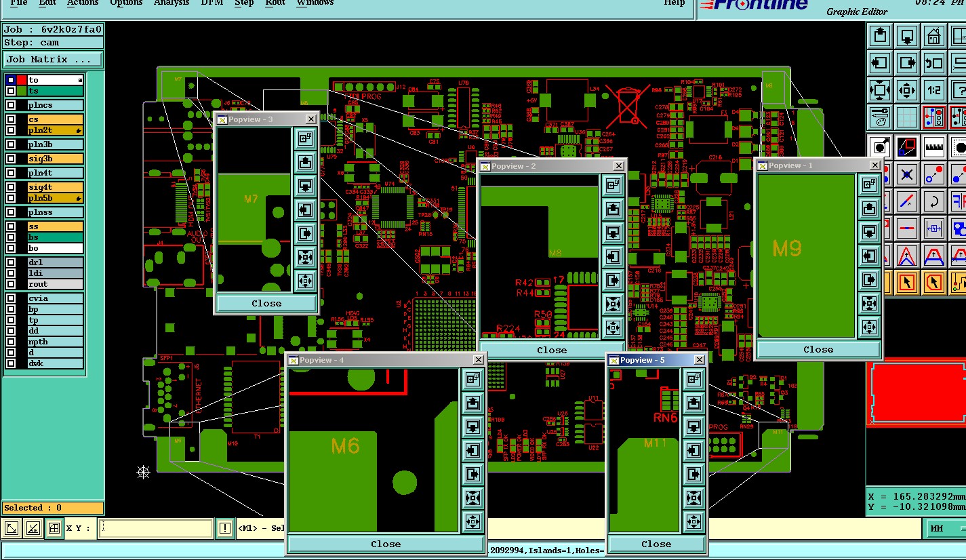Viewport: 966px width, 560px height.
Task: Click the red-framed net traffic-light icon
Action: [x=934, y=117]
